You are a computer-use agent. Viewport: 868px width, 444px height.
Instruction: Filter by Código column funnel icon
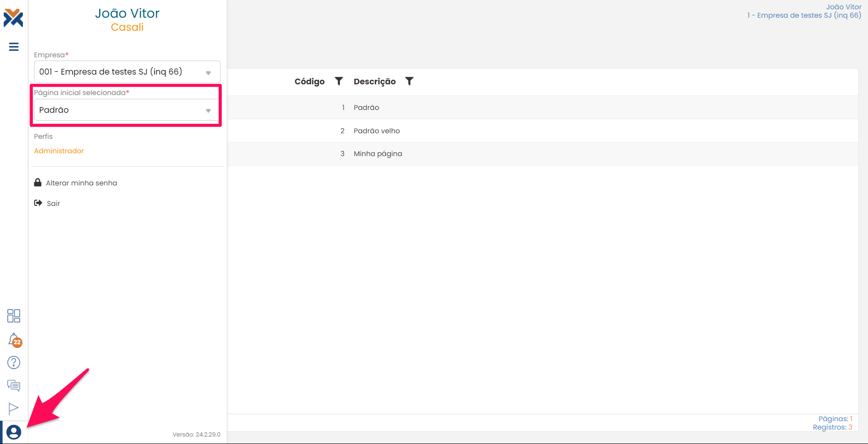[339, 81]
